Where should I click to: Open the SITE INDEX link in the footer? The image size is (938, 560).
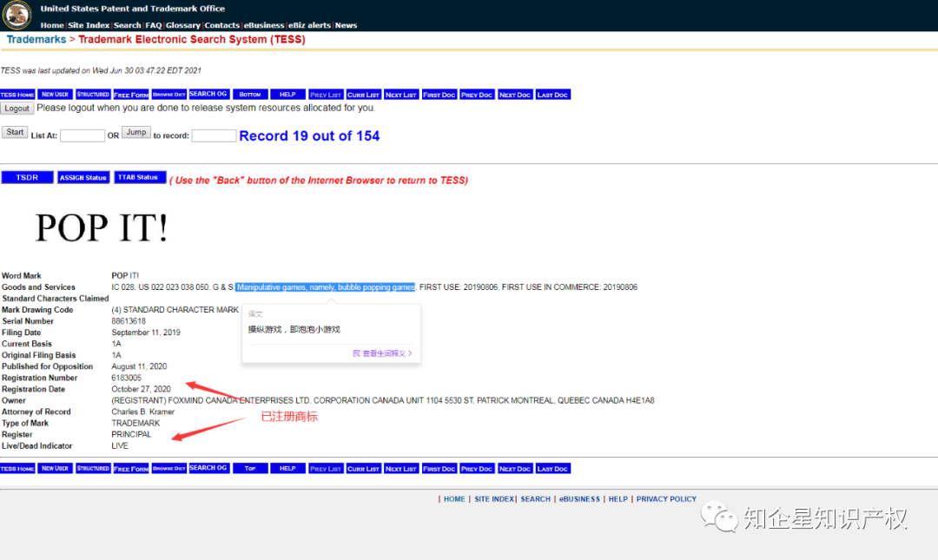(x=494, y=499)
